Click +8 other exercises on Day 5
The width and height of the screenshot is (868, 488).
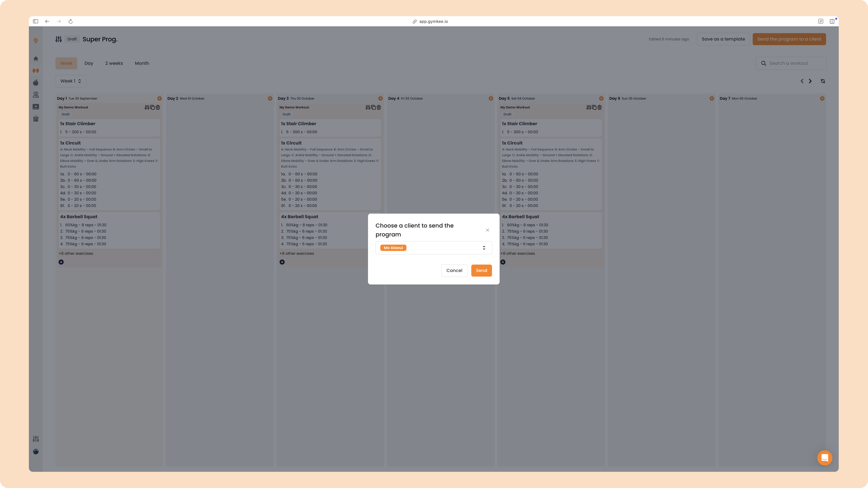pyautogui.click(x=518, y=253)
